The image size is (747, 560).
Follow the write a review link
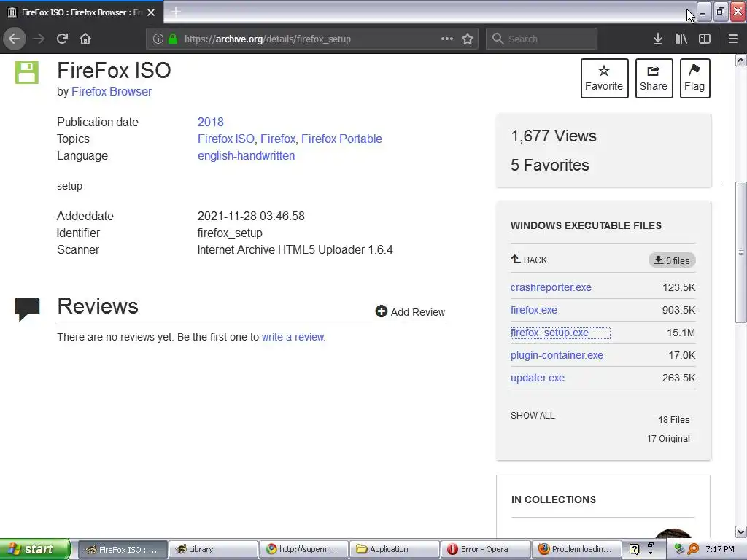click(x=293, y=337)
